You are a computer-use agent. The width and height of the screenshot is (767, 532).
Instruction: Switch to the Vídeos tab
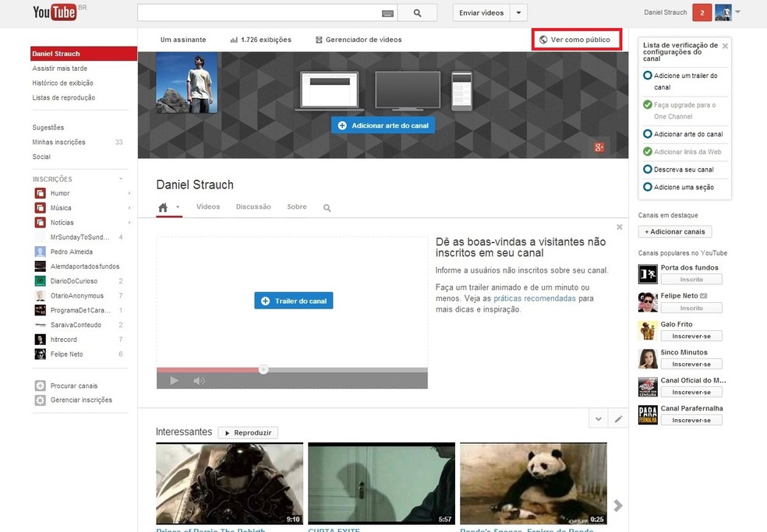[208, 207]
